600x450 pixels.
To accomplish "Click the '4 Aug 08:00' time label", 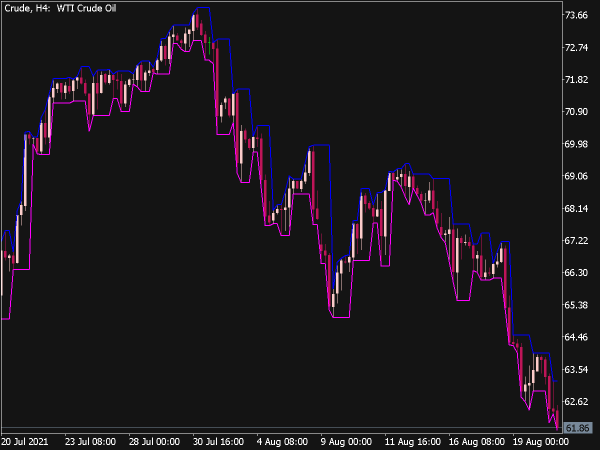I will point(282,442).
